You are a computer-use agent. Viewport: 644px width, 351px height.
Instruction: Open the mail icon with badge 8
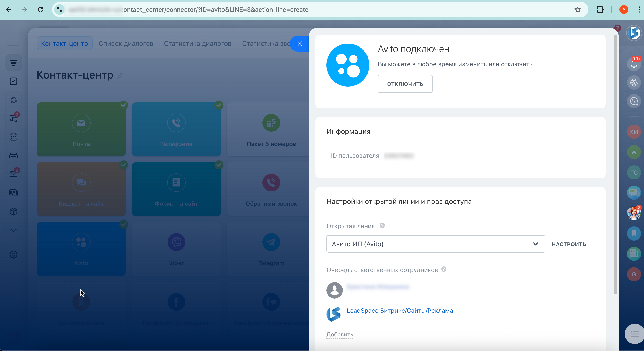13,174
